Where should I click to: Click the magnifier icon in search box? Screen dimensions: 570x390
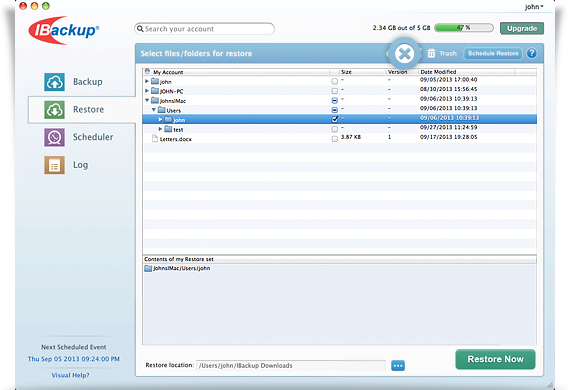point(140,29)
